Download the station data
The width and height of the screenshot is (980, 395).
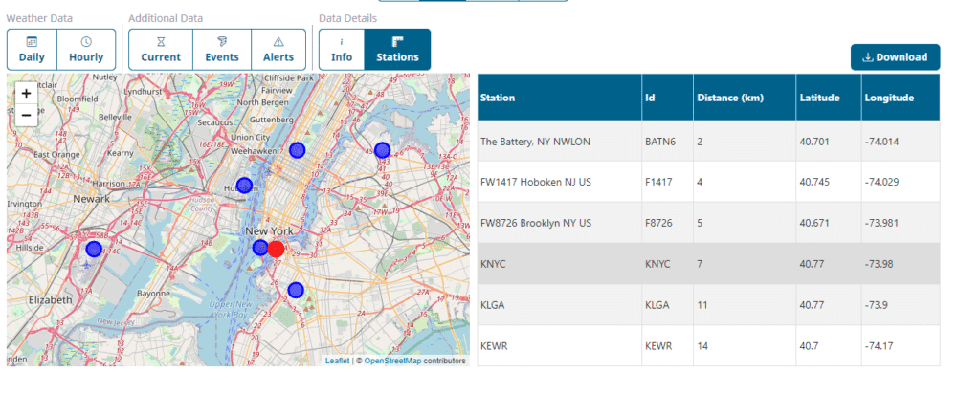[895, 57]
